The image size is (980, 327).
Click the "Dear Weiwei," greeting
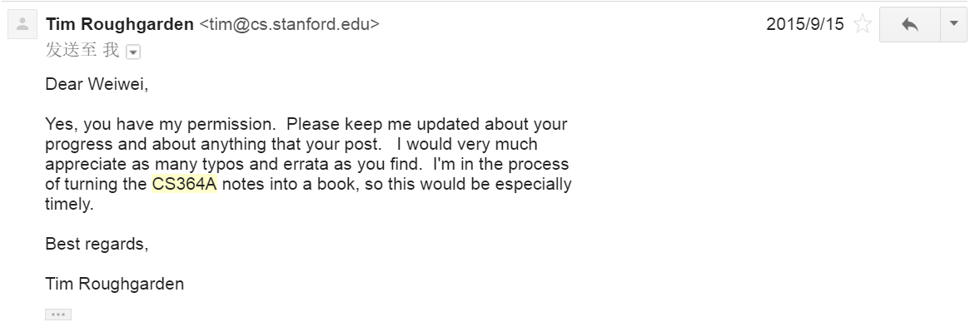[x=97, y=84]
